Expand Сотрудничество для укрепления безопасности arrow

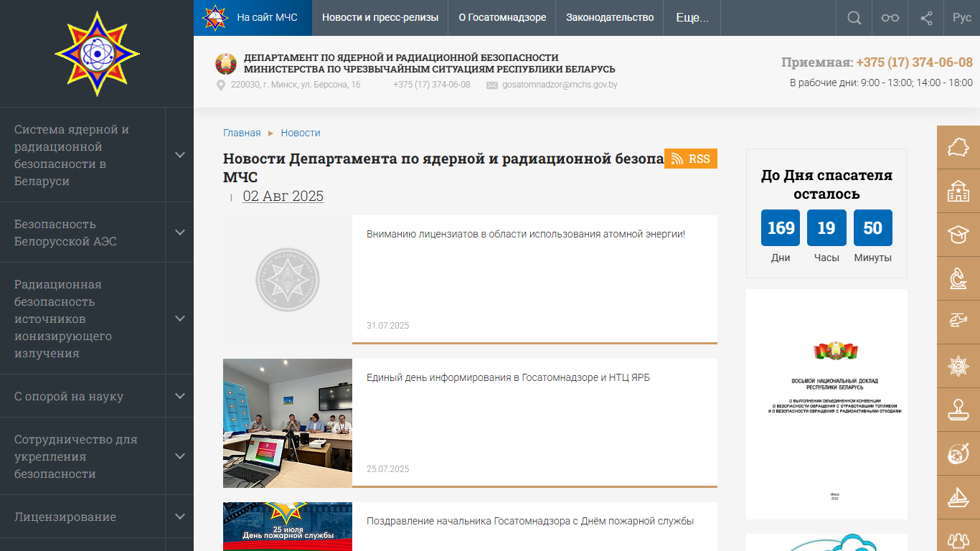pyautogui.click(x=180, y=456)
